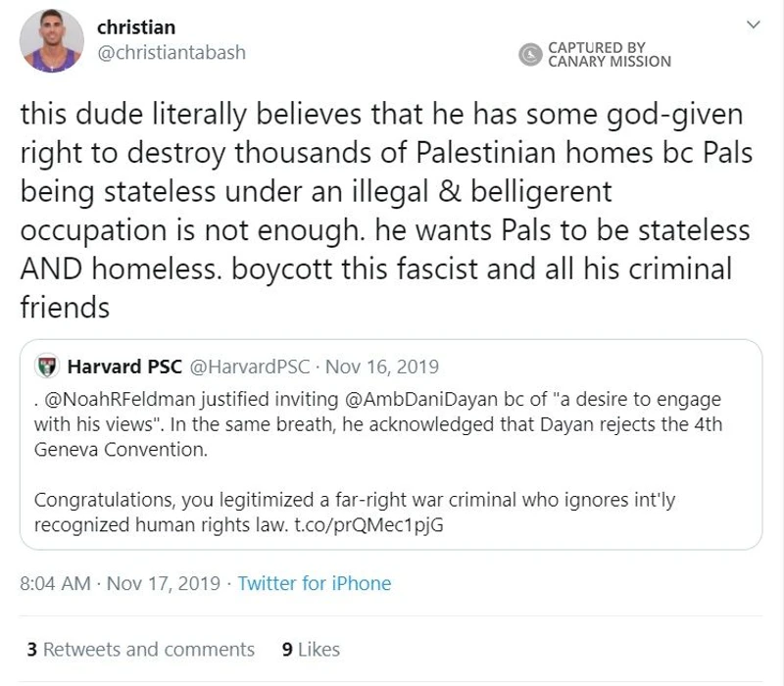Click the main tweet text body

point(386,210)
